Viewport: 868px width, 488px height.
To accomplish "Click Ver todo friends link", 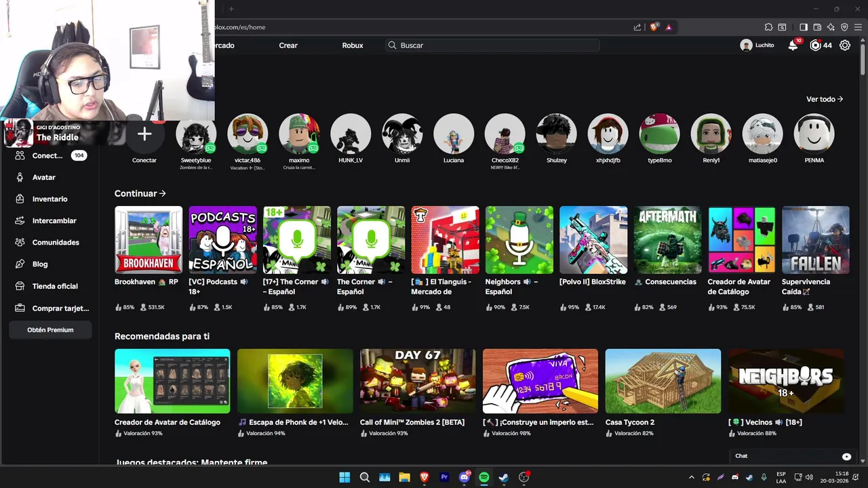I will coord(825,99).
